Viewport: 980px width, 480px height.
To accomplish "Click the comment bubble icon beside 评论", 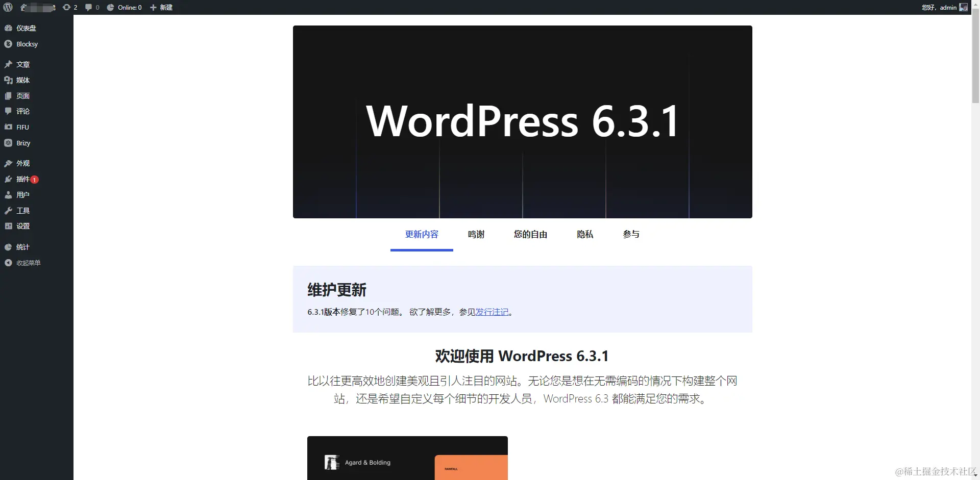I will (8, 111).
